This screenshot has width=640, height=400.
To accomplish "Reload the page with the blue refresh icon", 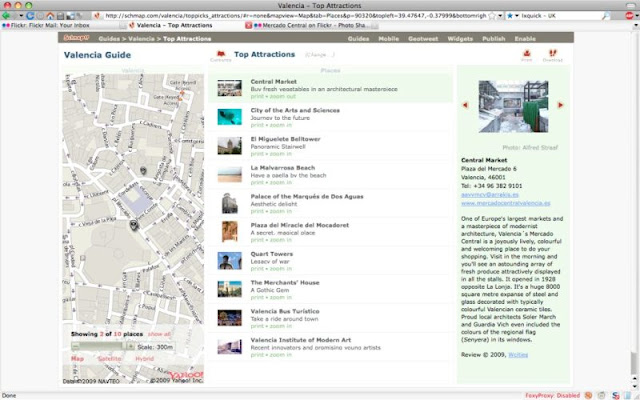I will tap(30, 16).
